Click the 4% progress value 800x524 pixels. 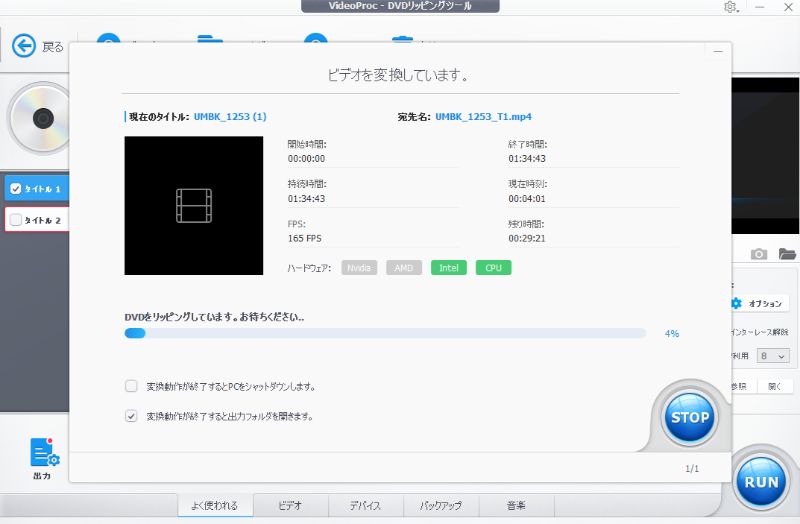pos(671,333)
